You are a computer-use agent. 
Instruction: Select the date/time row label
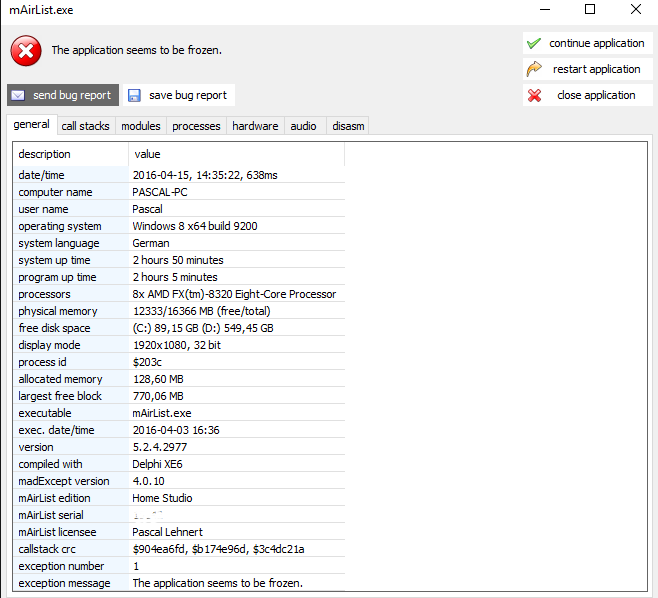[x=41, y=175]
